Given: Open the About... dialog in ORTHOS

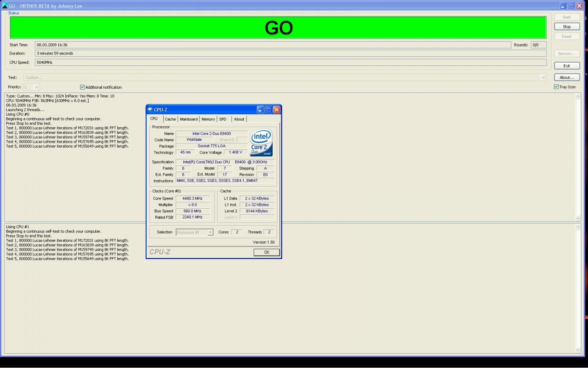Looking at the screenshot, I should (x=567, y=77).
